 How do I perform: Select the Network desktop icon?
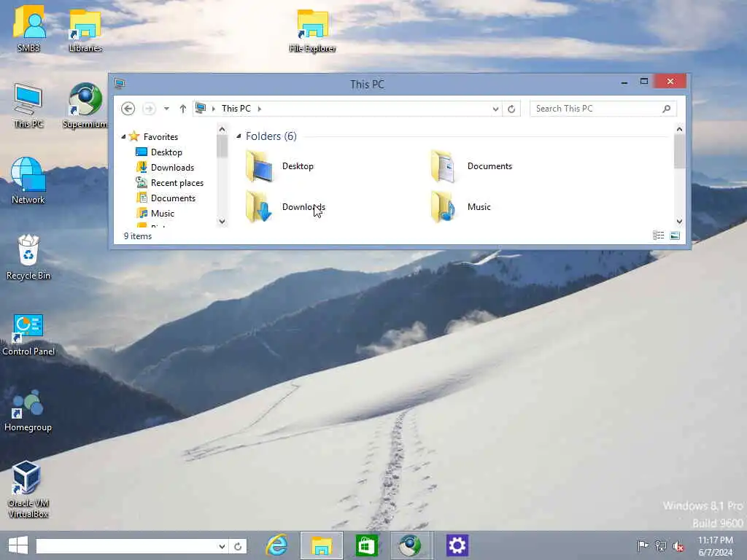(28, 181)
